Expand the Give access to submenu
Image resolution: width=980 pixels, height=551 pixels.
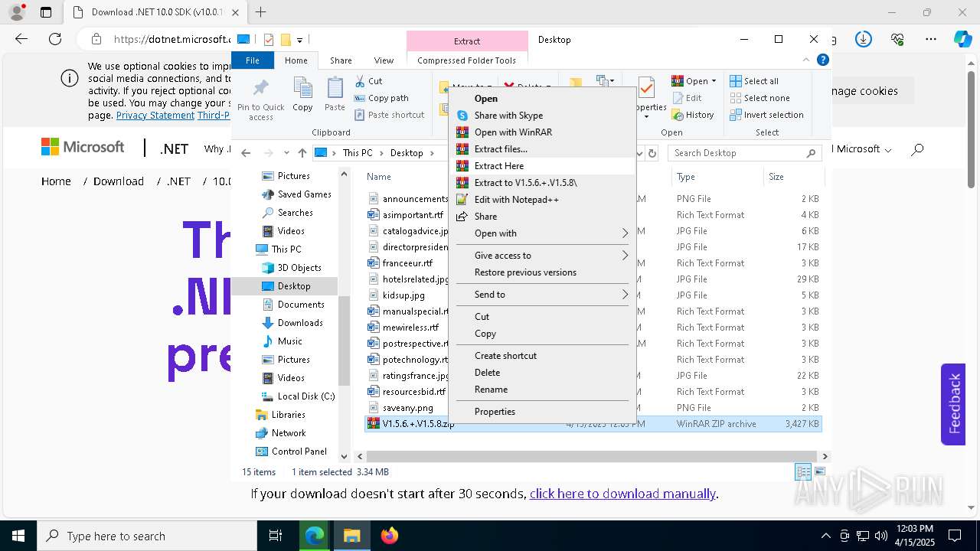tap(542, 256)
